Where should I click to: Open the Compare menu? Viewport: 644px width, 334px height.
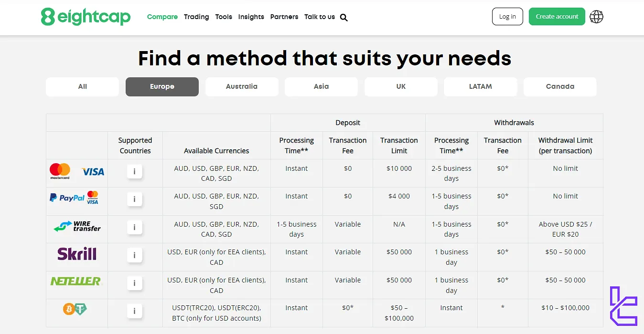click(162, 17)
